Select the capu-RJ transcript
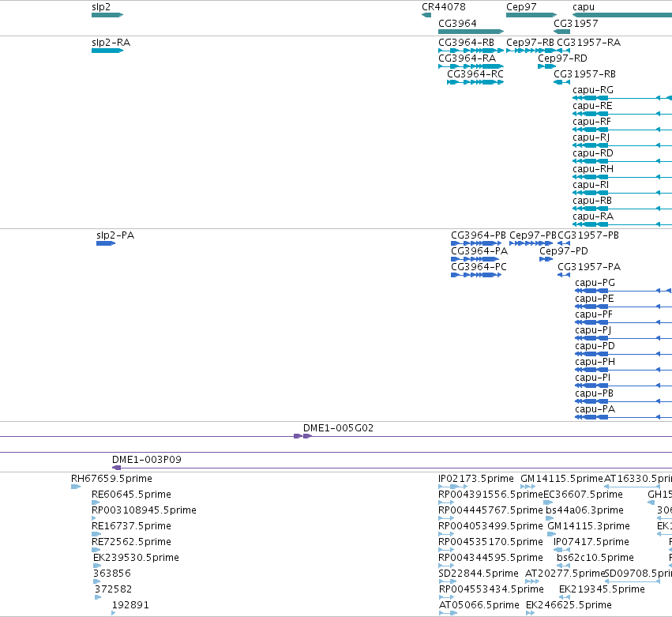This screenshot has height=617, width=672. [622, 146]
